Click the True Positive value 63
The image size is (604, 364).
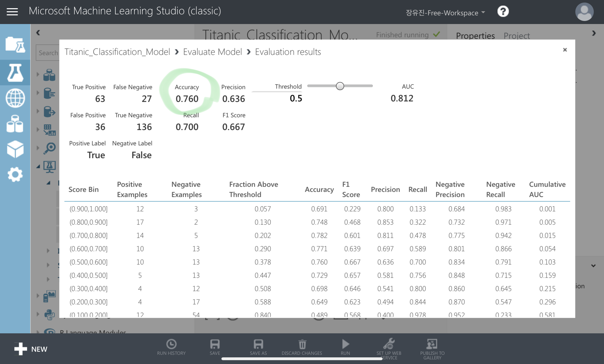point(100,99)
